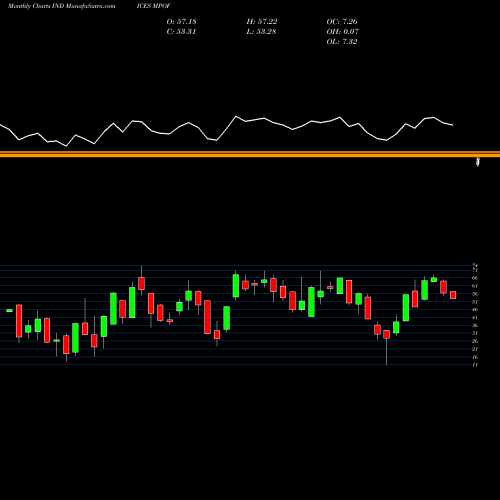
Task: Click the 'Monthly Charts IND MunafaSutra.com' title
Action: tap(62, 6)
